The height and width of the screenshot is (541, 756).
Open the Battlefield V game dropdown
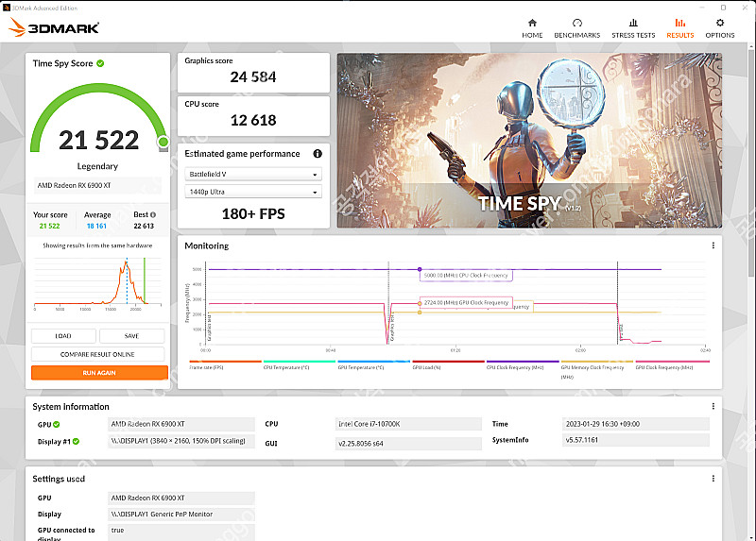[253, 175]
